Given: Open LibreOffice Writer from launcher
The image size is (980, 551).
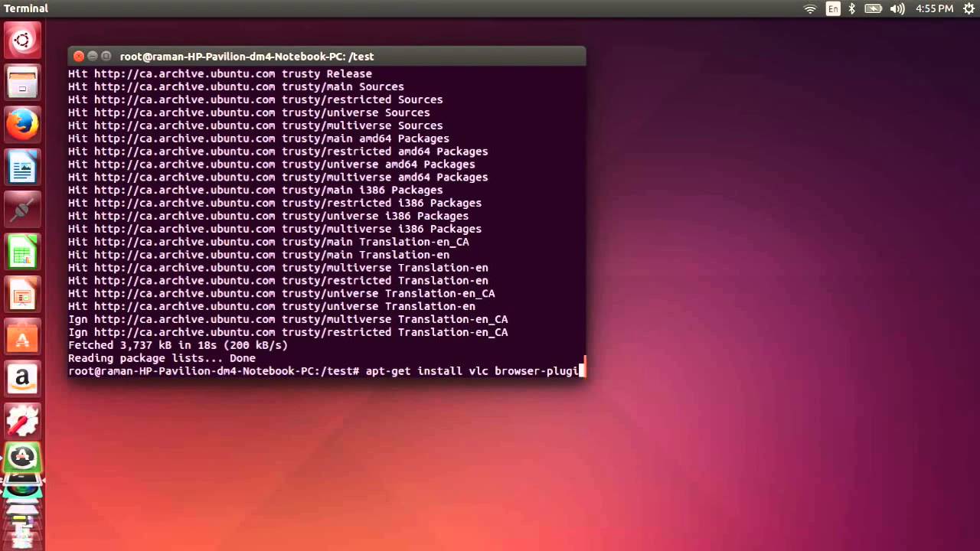Looking at the screenshot, I should 22,167.
